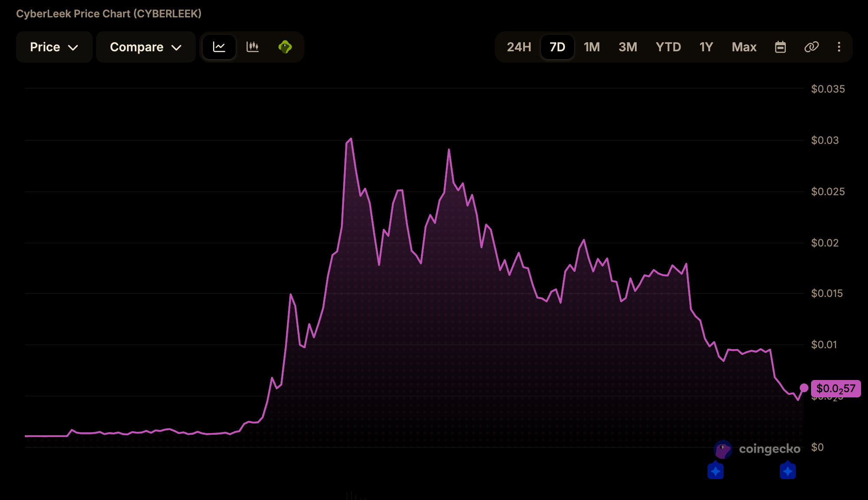This screenshot has width=868, height=500.
Task: Show the Max price history
Action: click(744, 47)
